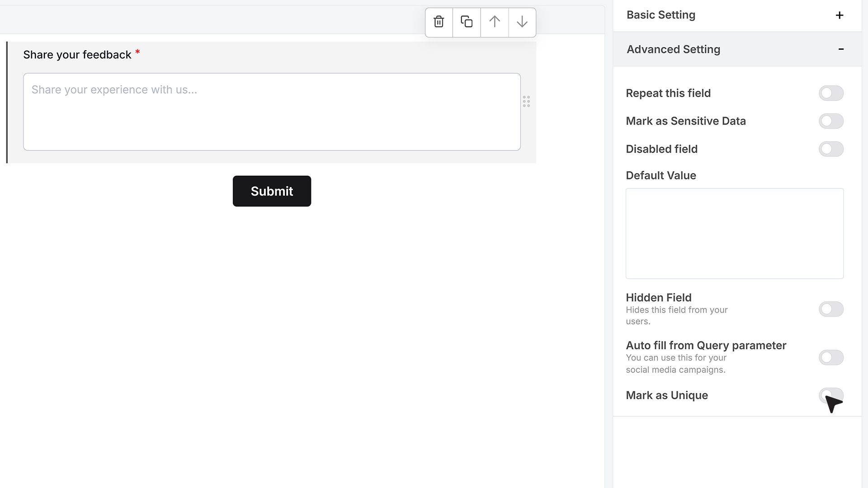Screen dimensions: 868x488
Task: Click the Advanced Setting section header
Action: click(737, 49)
